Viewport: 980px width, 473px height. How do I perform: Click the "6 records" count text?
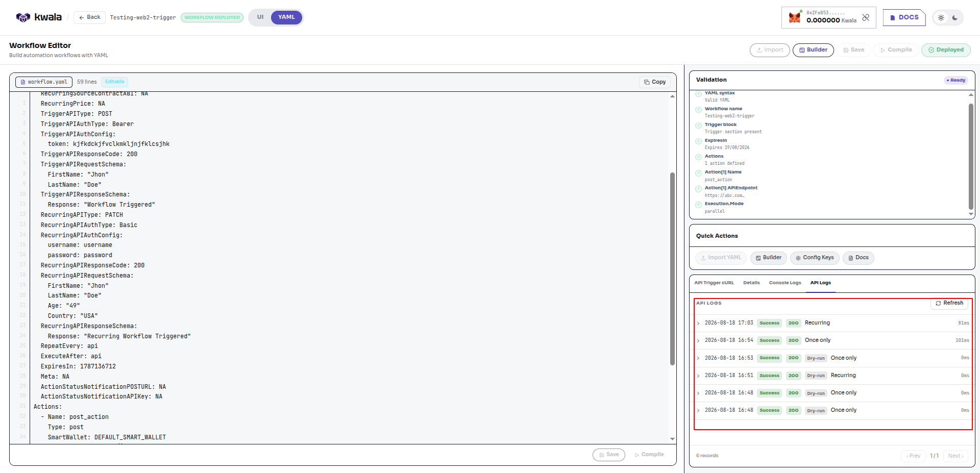pos(707,456)
